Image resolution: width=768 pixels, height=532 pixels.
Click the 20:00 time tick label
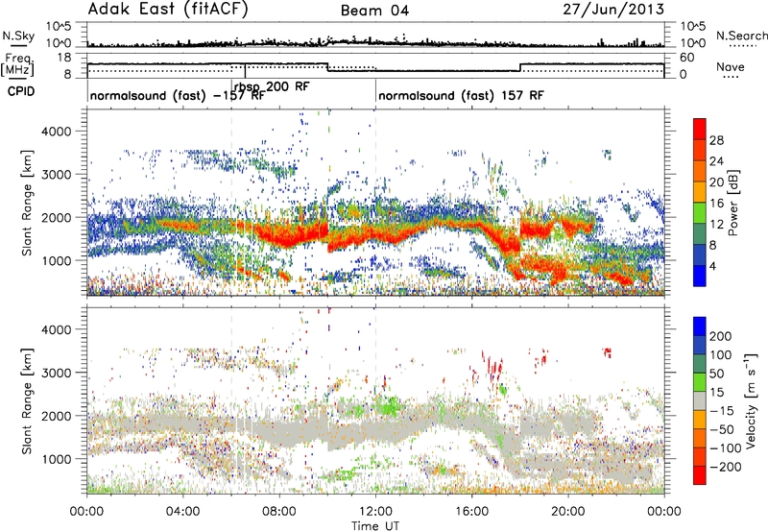coord(567,512)
